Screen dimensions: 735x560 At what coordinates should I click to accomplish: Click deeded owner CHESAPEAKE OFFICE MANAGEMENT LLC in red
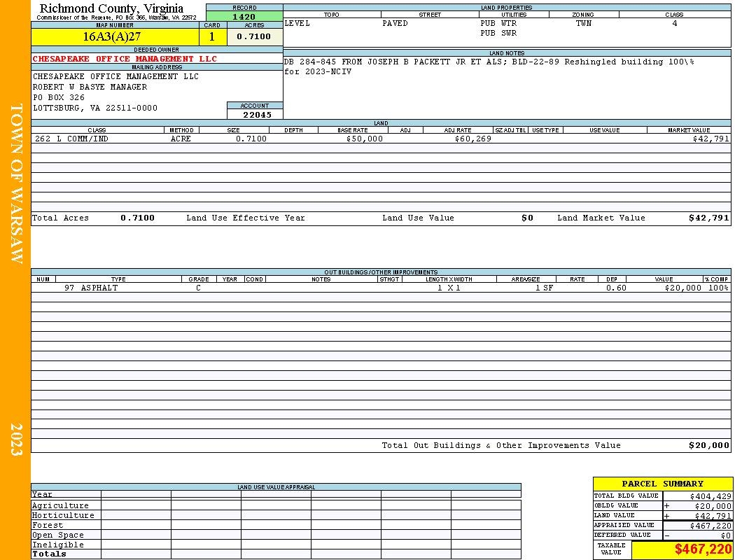125,59
